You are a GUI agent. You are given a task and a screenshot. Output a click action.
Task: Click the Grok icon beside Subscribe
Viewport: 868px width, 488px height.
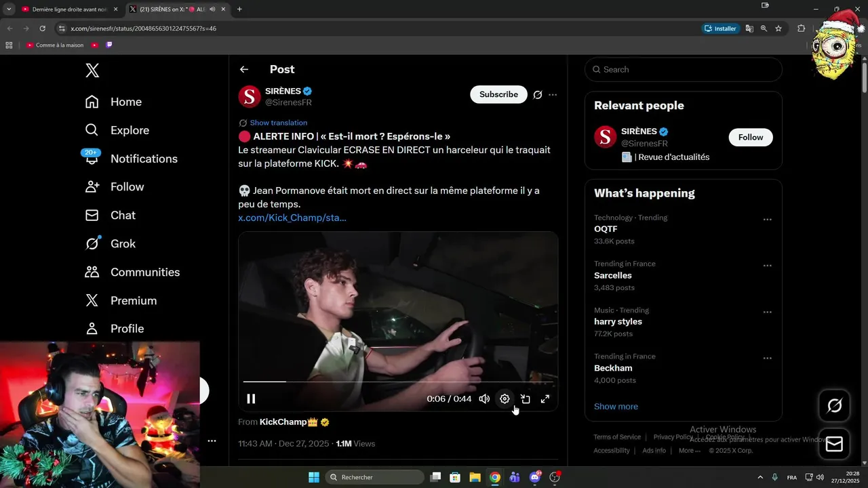pyautogui.click(x=538, y=95)
